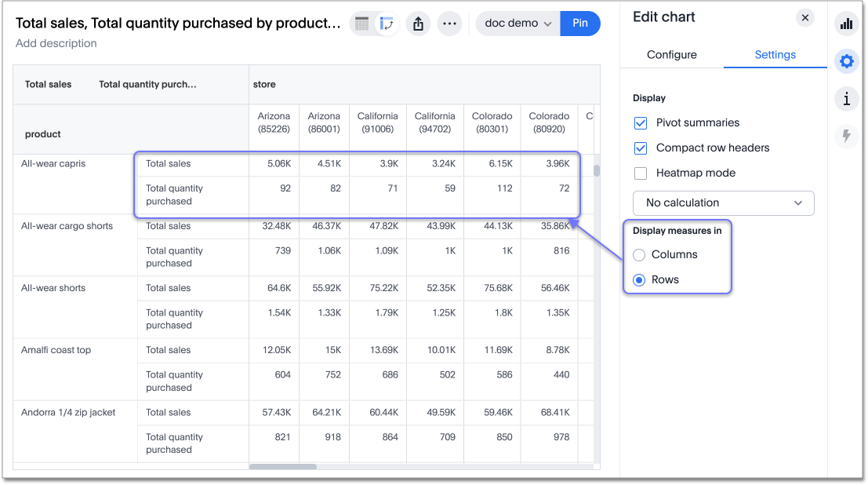Select Columns radio button
The image size is (868, 485).
coord(639,255)
